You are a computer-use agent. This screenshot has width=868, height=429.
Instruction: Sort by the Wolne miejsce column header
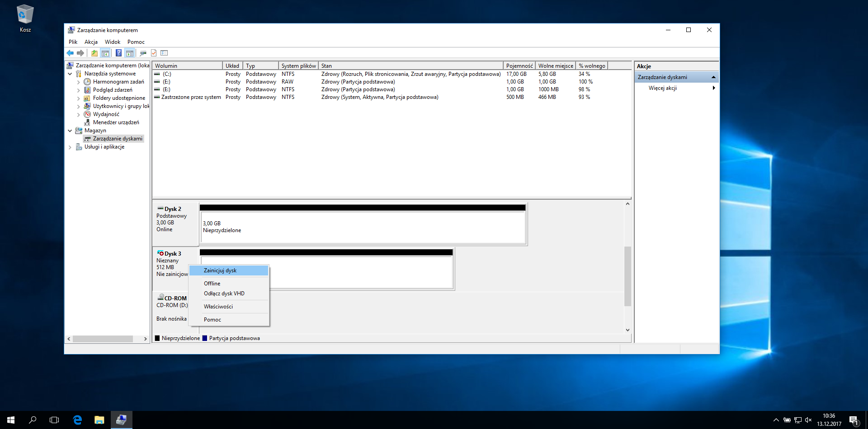[x=556, y=66]
